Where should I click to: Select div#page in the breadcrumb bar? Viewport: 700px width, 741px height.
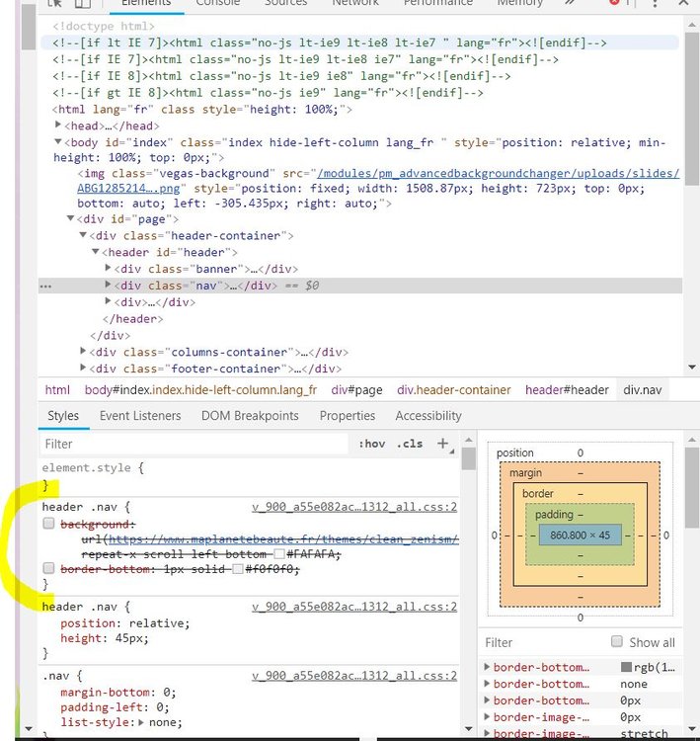pos(356,390)
